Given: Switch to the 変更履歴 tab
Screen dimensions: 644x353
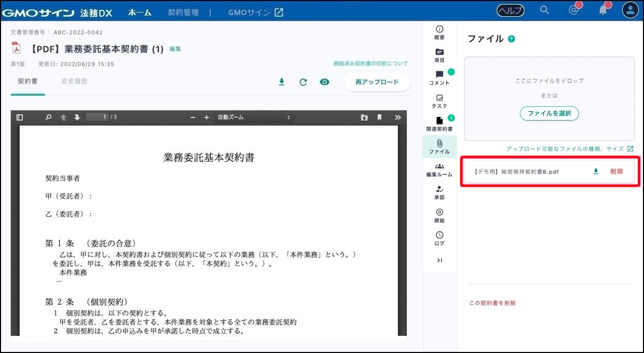Looking at the screenshot, I should point(74,82).
